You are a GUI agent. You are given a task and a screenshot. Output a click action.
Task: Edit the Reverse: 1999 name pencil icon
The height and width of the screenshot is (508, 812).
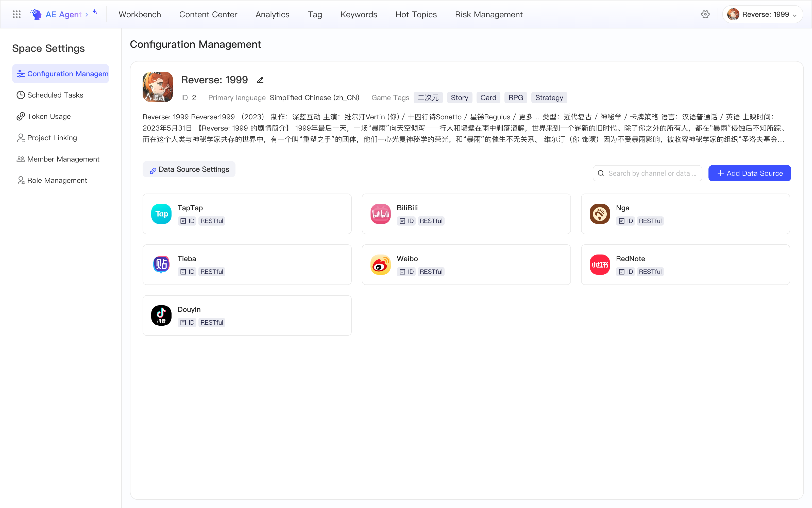point(260,80)
